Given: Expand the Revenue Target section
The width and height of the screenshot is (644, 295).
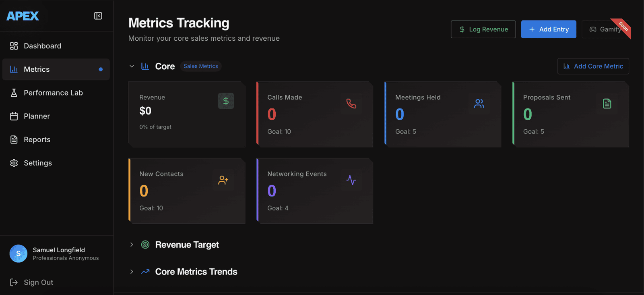Looking at the screenshot, I should 132,245.
